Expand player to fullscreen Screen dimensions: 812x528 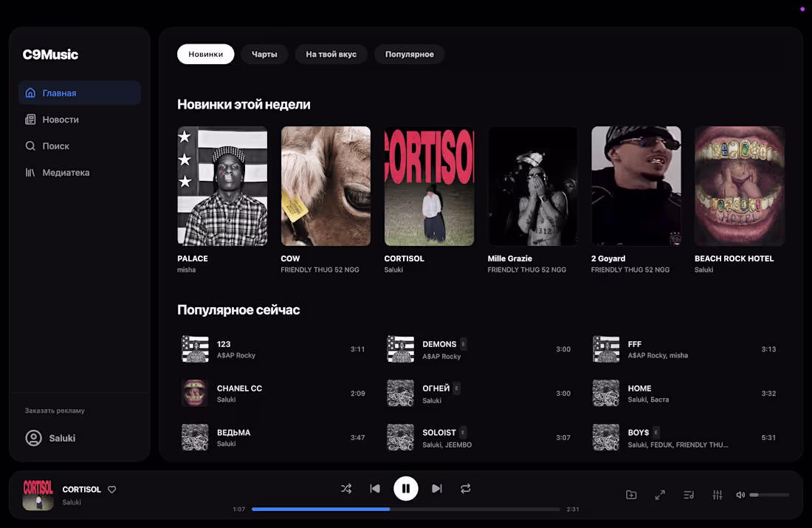tap(660, 495)
